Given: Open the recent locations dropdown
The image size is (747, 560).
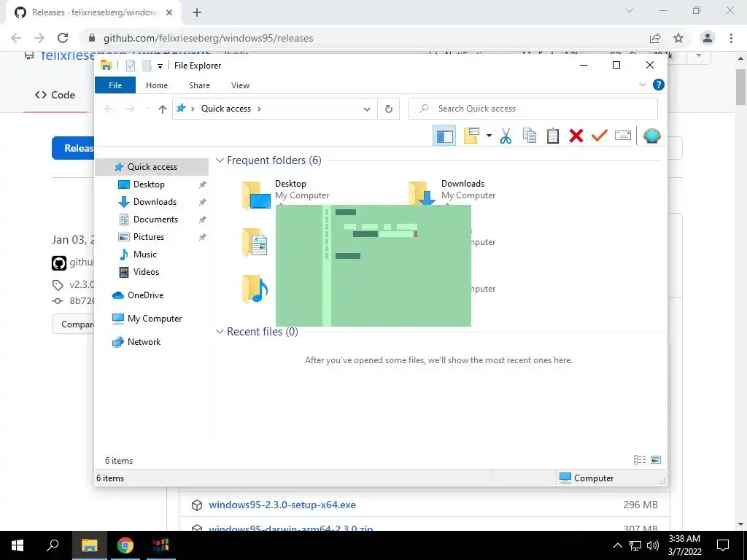Looking at the screenshot, I should tap(147, 109).
